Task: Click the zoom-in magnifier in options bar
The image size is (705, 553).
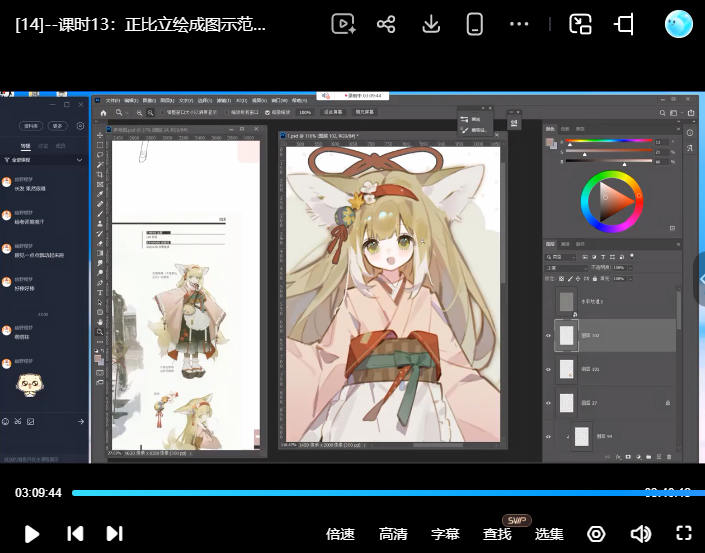Action: pos(139,113)
